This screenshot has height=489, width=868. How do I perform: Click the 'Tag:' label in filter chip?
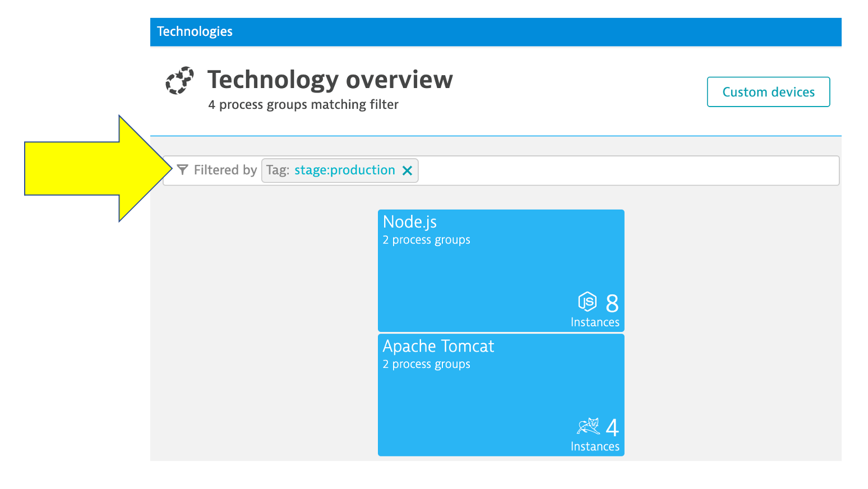[x=278, y=170]
